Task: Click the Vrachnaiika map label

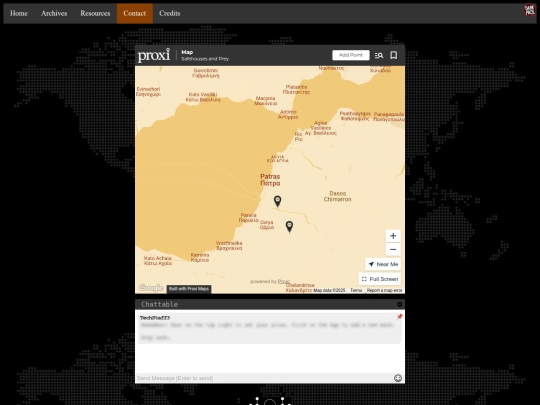Action: pyautogui.click(x=229, y=246)
